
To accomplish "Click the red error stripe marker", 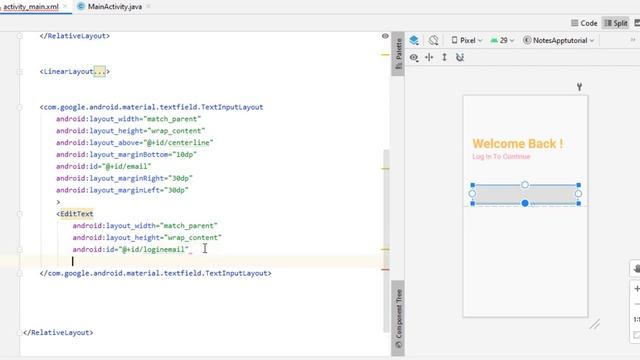I will 385,269.
